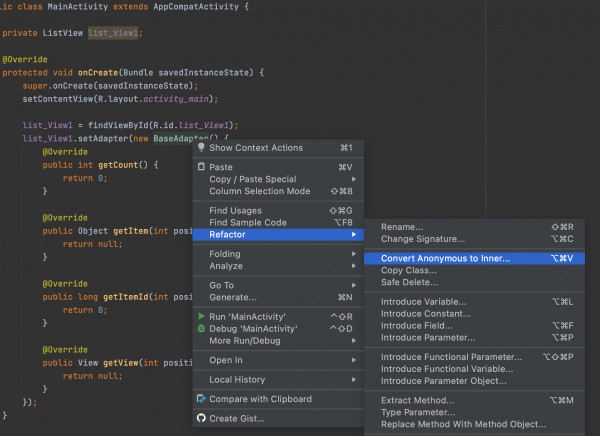This screenshot has width=600, height=436.
Task: Select Find Usages menu entry
Action: pyautogui.click(x=278, y=211)
